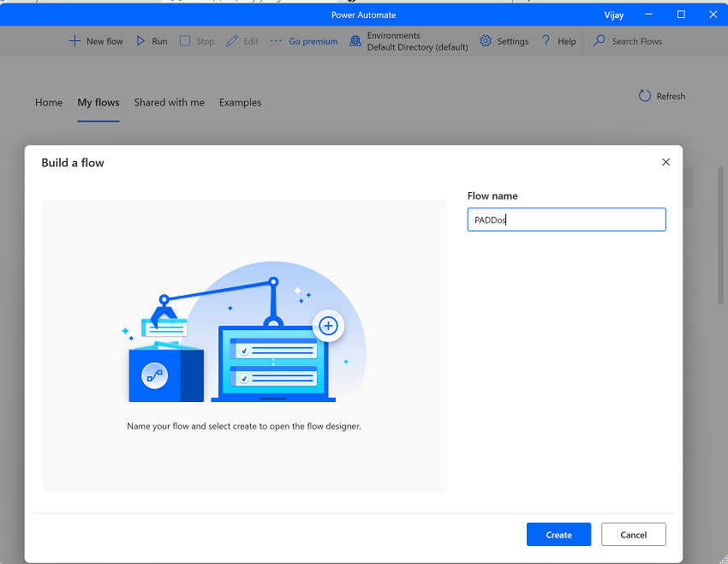Click the flow designer illustration image
Viewport: 728px width, 564px height.
pos(244,332)
